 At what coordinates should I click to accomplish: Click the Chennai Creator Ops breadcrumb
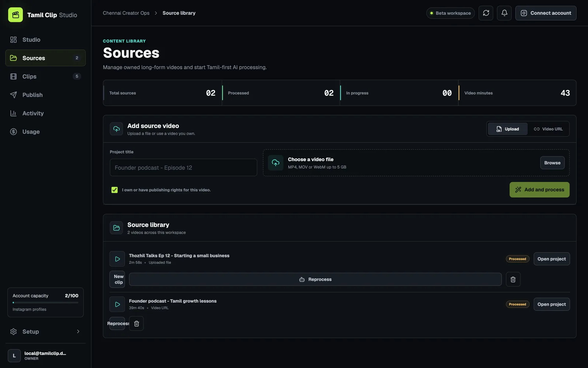click(126, 13)
